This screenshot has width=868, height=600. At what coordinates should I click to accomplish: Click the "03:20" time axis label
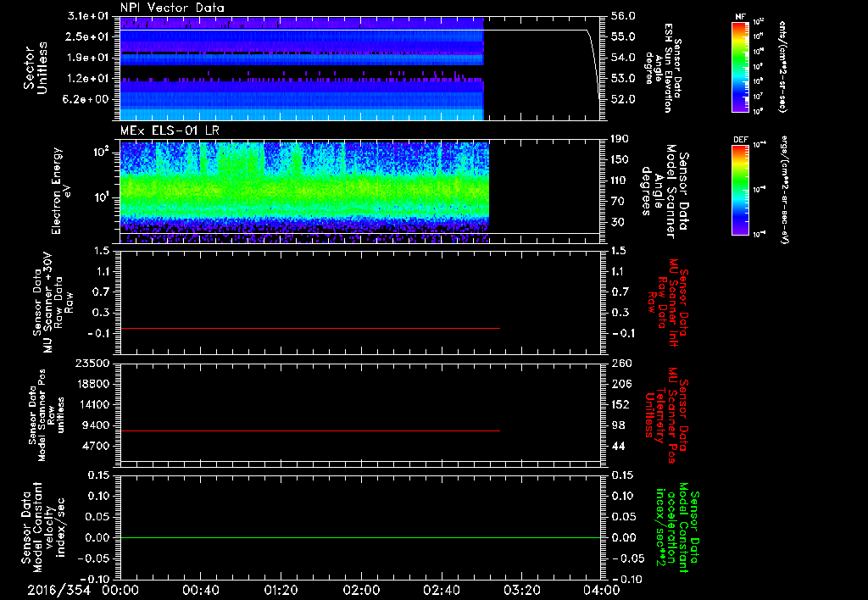pos(521,590)
